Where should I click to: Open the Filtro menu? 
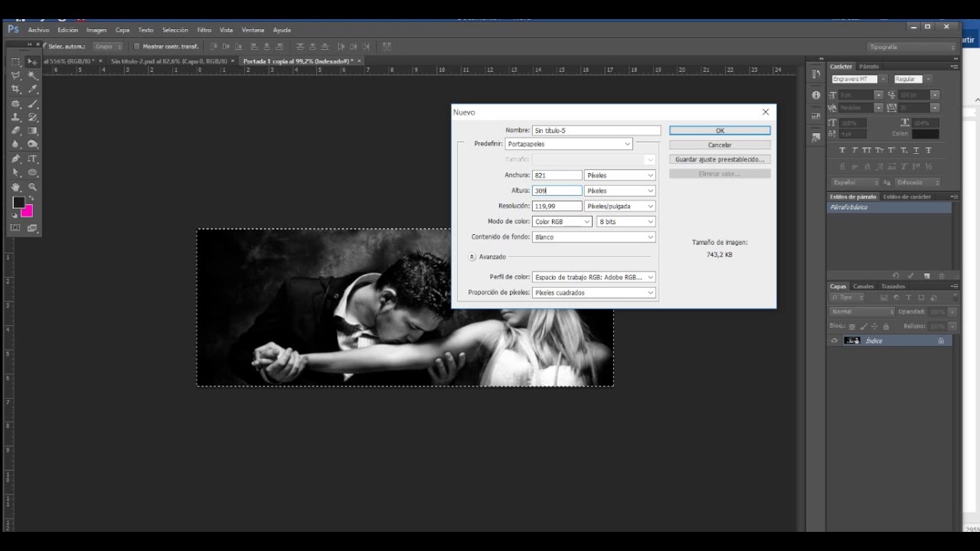204,30
